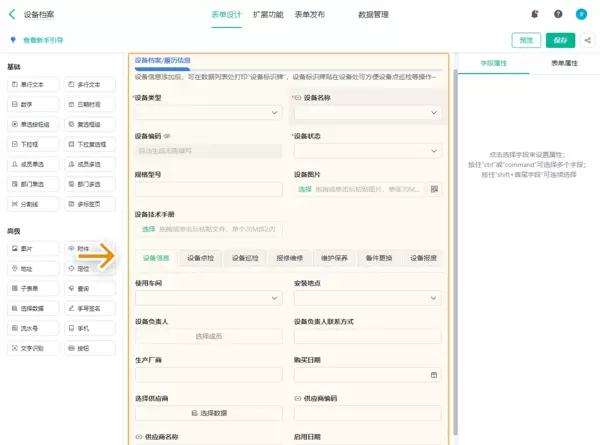Screen dimensions: 600x445
Task: Click the back arrow beside 设备档案
Action: click(11, 15)
